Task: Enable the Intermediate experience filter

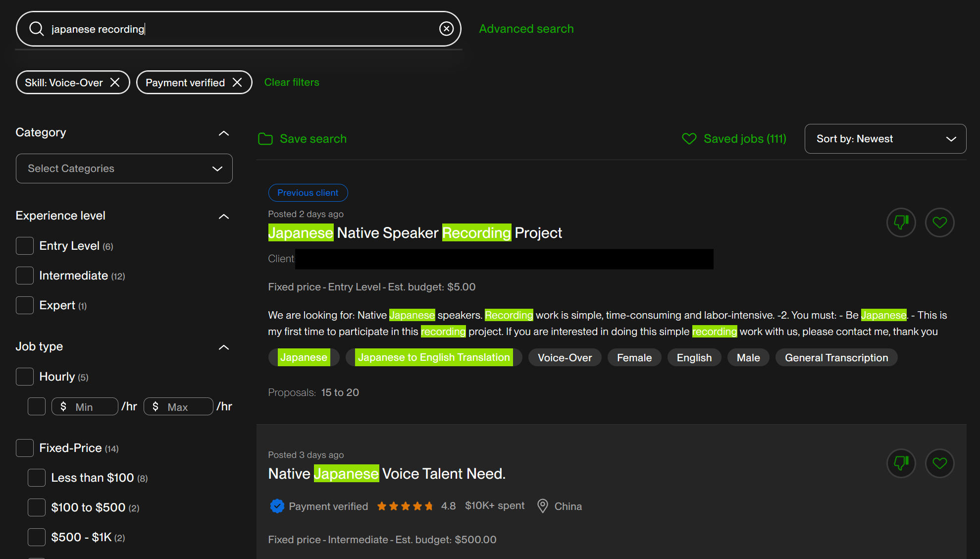Action: tap(25, 276)
